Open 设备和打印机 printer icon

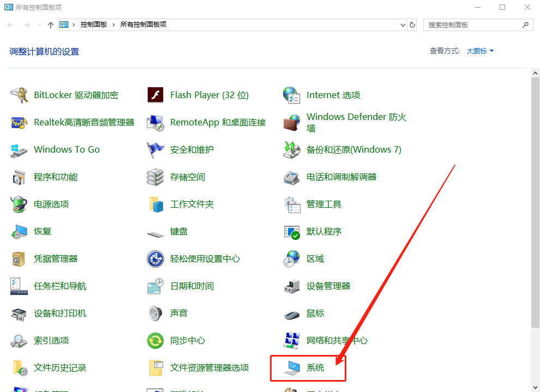coord(19,314)
